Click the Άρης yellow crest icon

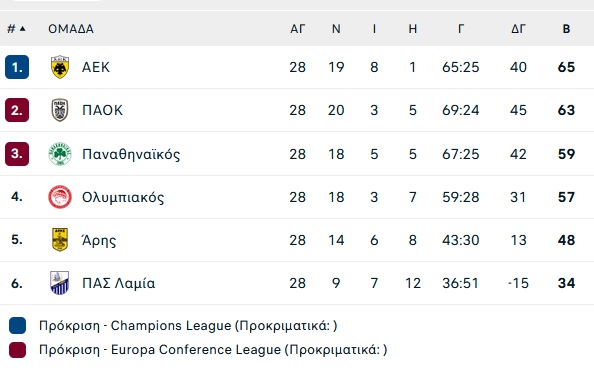click(60, 240)
